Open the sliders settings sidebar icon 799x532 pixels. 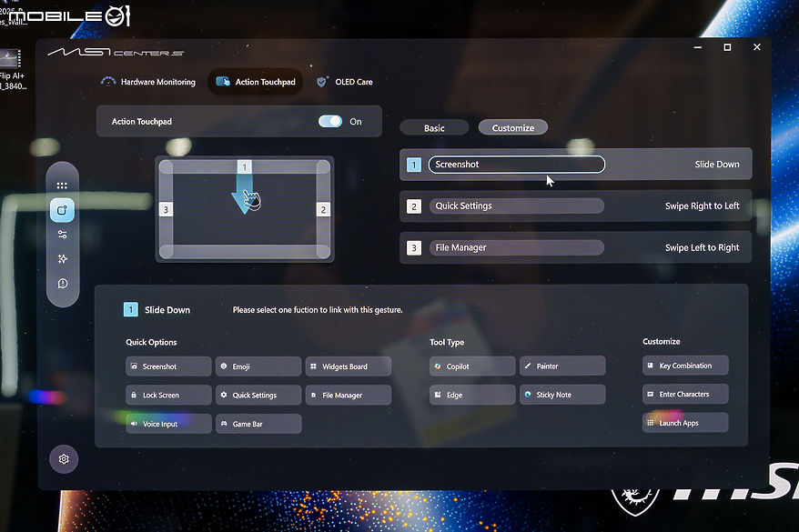click(x=62, y=235)
